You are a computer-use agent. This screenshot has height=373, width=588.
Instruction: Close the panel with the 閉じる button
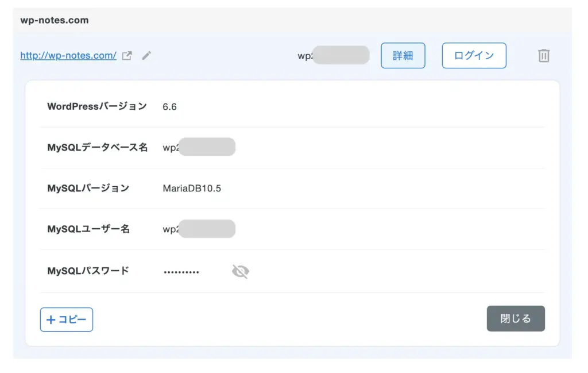coord(515,318)
